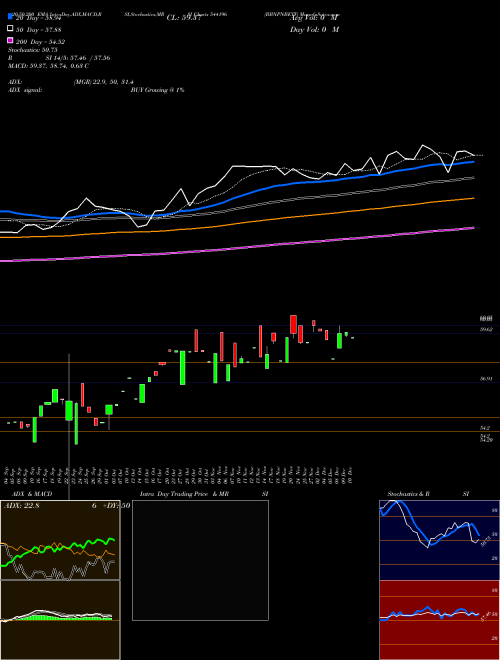Click the blue Stochastics chart panel
The width and height of the screenshot is (500, 660).
click(439, 540)
